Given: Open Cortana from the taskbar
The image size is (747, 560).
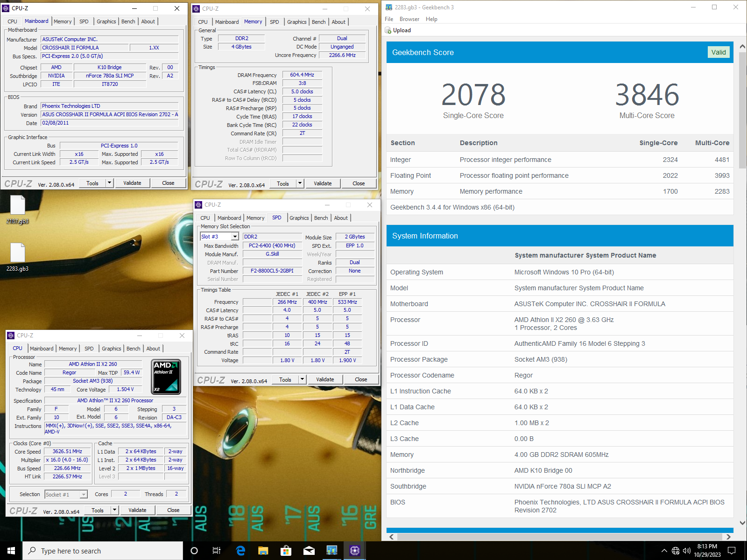Looking at the screenshot, I should click(194, 551).
